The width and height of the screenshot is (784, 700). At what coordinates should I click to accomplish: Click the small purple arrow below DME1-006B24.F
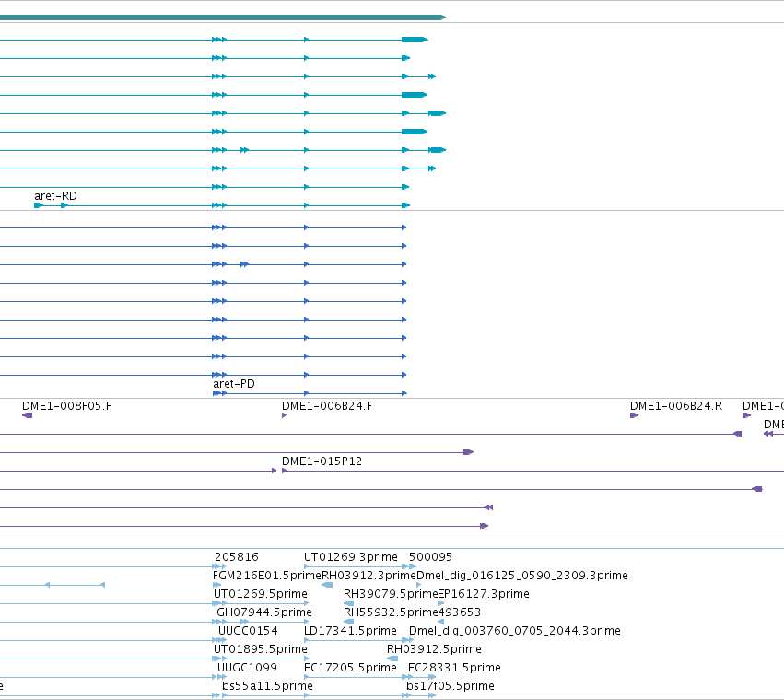(284, 415)
